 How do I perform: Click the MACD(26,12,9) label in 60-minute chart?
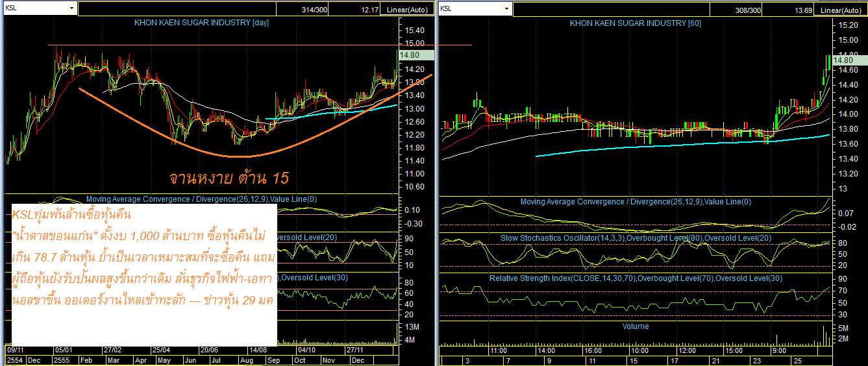(x=636, y=202)
